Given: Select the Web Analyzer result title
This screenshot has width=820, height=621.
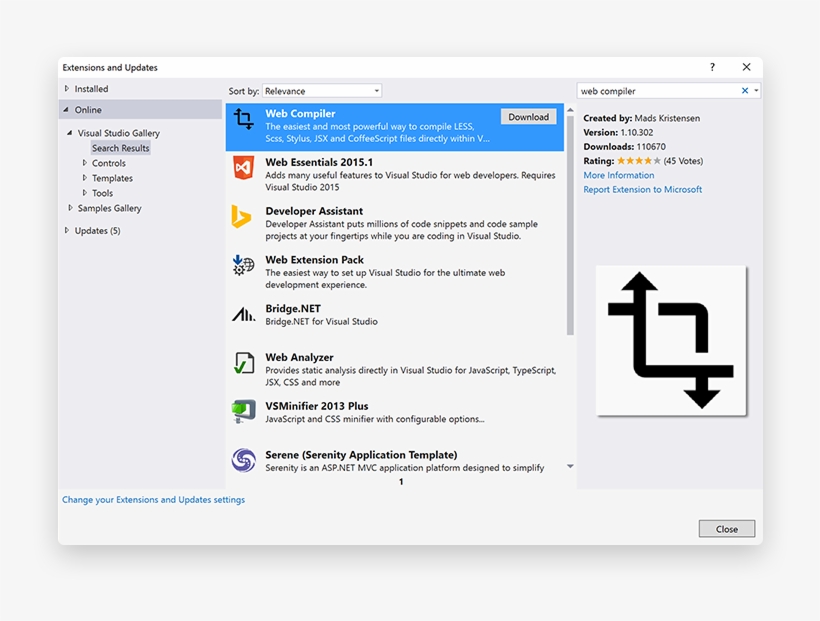Looking at the screenshot, I should [x=299, y=357].
